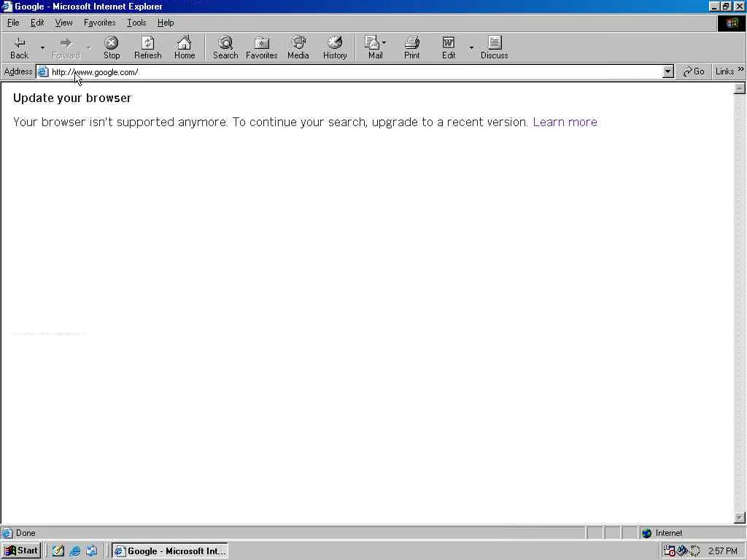This screenshot has width=747, height=560.
Task: Click the Windows flag logo throbber
Action: pyautogui.click(x=732, y=23)
